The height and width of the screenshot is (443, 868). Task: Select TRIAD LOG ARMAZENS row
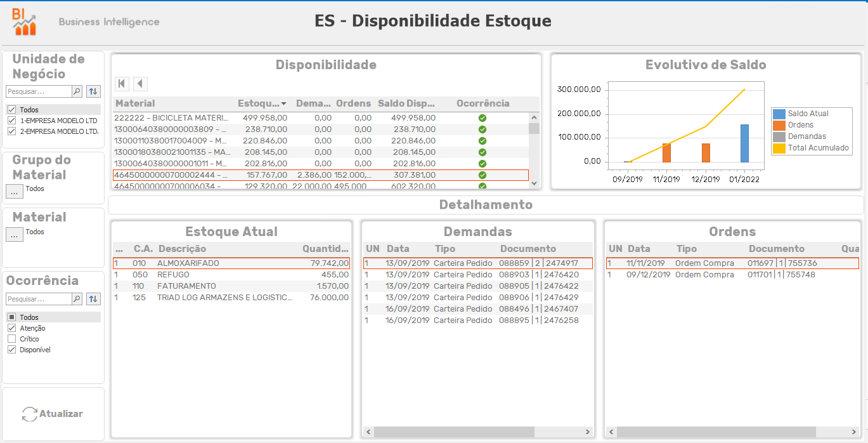point(231,298)
